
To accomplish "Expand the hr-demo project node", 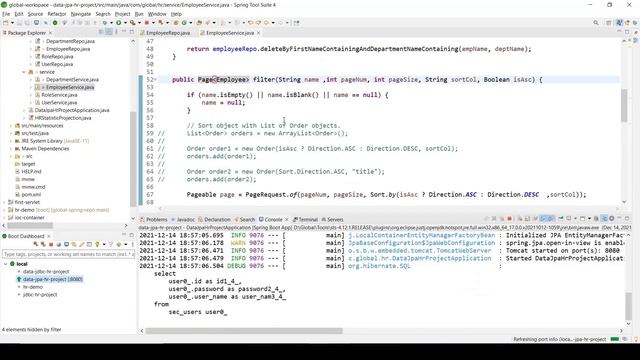I will [4, 210].
